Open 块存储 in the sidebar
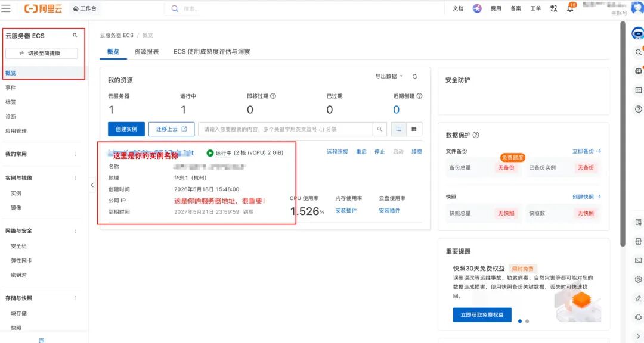Viewport: 644px width, 343px height. point(19,313)
